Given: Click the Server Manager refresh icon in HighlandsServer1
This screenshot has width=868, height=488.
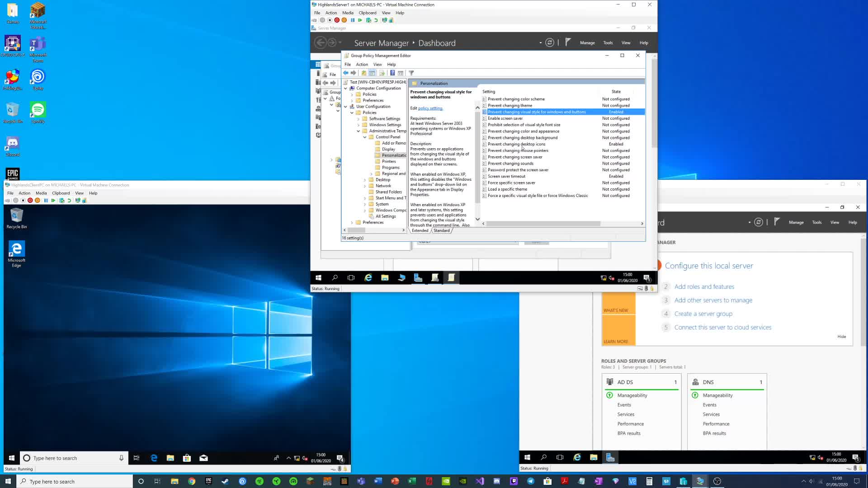Looking at the screenshot, I should pyautogui.click(x=550, y=43).
